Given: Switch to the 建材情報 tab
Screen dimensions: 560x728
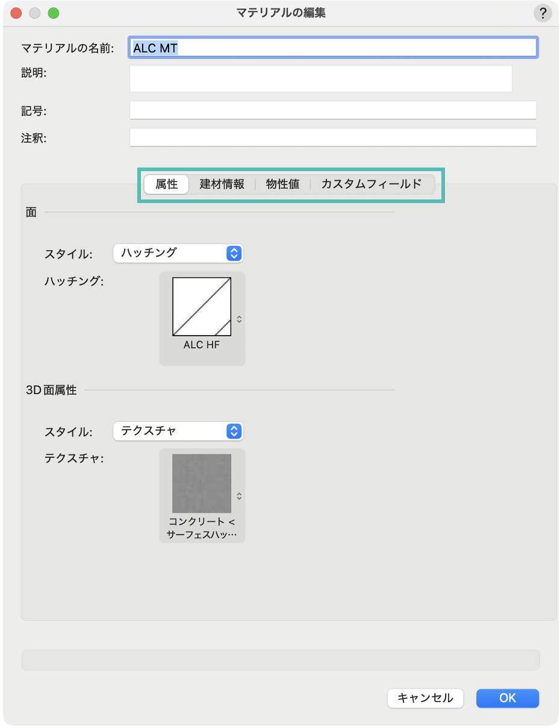Looking at the screenshot, I should pyautogui.click(x=222, y=184).
